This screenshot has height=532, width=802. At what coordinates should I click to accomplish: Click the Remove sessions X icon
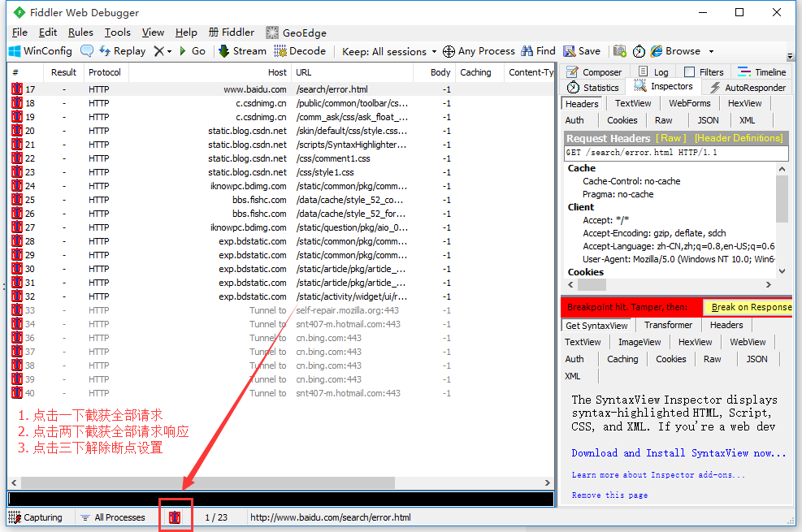159,51
